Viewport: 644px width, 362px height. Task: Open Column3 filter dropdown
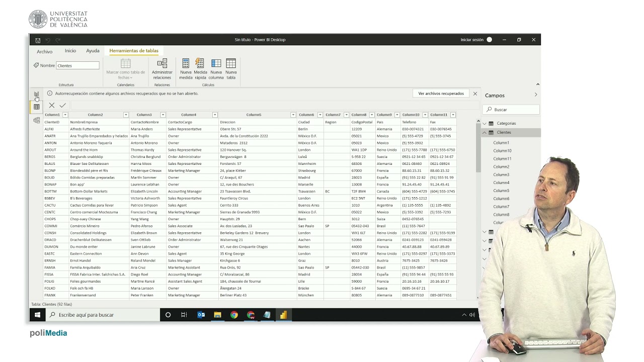click(163, 115)
